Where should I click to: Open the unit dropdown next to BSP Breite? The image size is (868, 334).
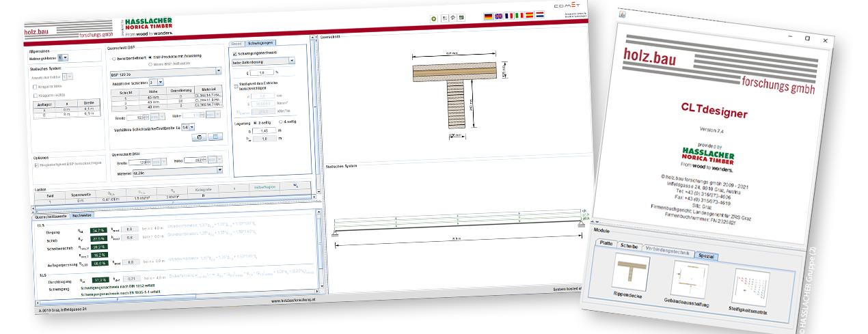point(157,117)
